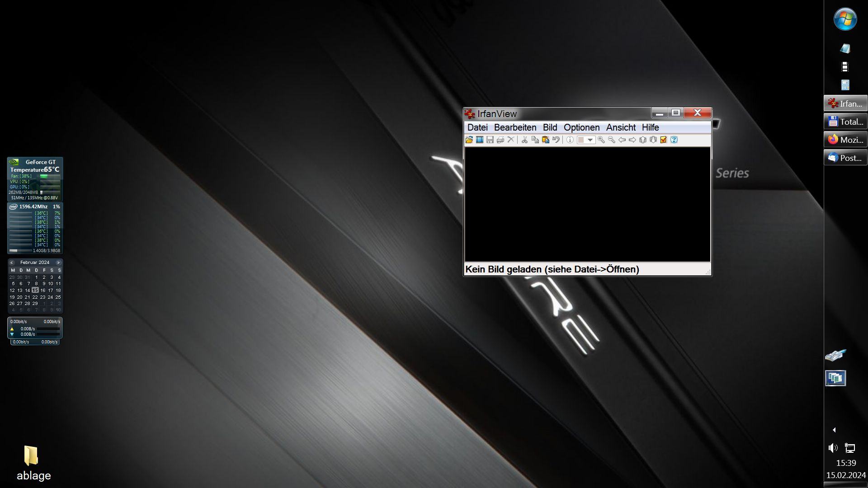The height and width of the screenshot is (488, 868).
Task: Click the black IrfanView image display area
Action: (x=587, y=204)
